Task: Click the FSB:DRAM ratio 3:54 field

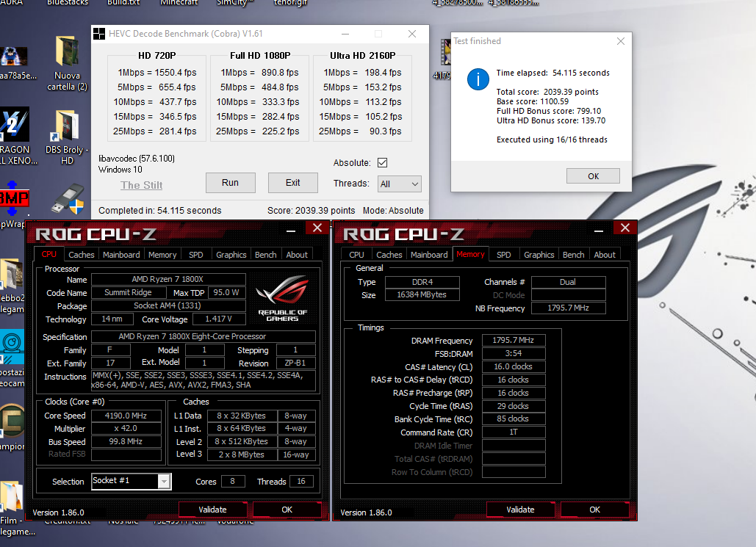Action: pos(514,353)
